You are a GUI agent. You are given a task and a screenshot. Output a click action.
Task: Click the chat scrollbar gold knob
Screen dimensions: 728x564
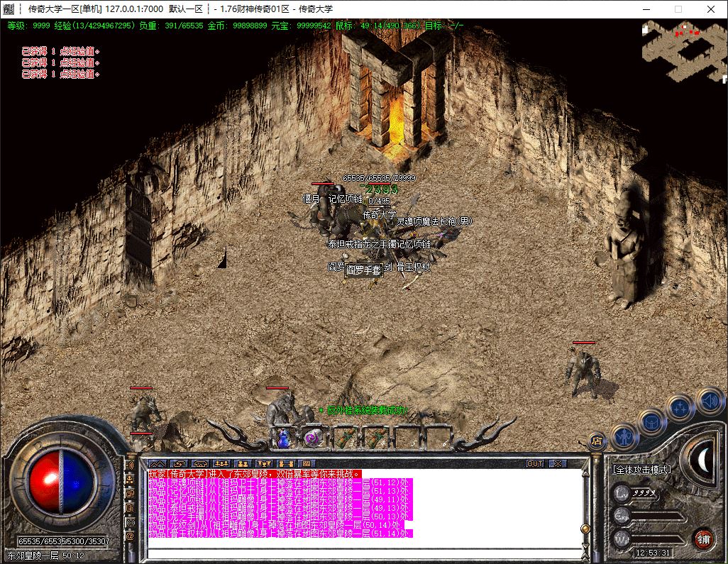[x=585, y=529]
